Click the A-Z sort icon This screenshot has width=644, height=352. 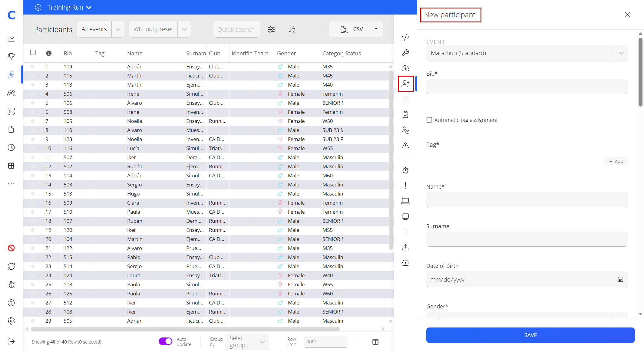click(292, 29)
